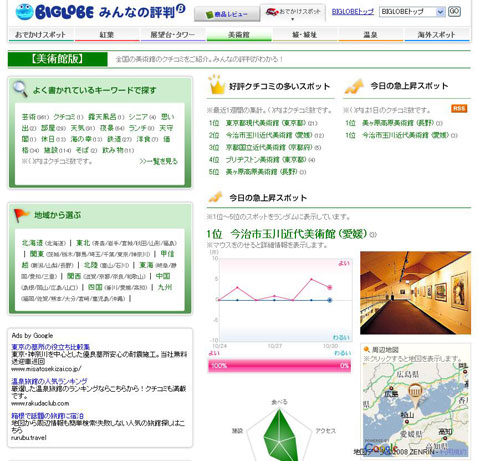
Task: Select the 関東 region link
Action: click(37, 254)
